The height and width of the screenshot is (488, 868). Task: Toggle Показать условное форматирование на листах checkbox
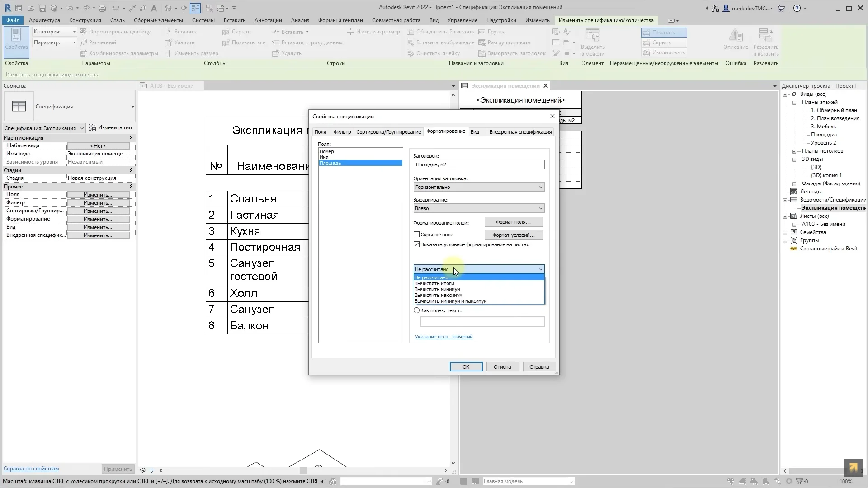click(x=416, y=244)
